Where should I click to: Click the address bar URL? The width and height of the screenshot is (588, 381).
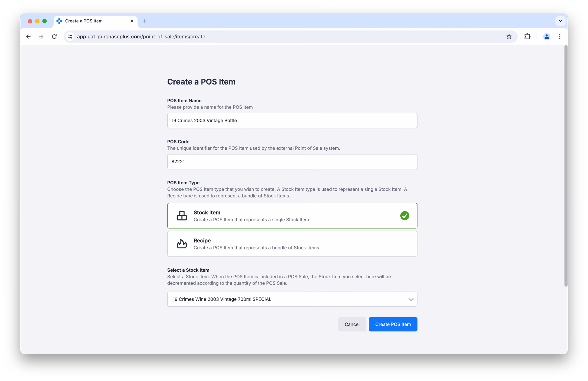141,37
